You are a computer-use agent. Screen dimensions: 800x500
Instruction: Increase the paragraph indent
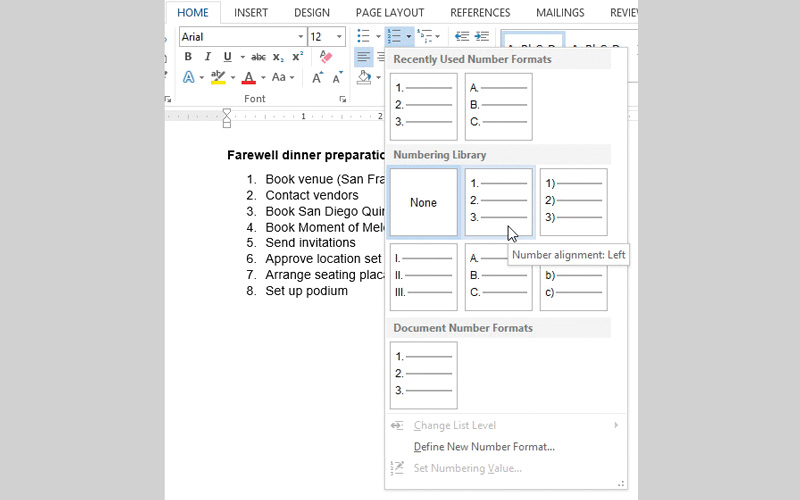point(482,36)
